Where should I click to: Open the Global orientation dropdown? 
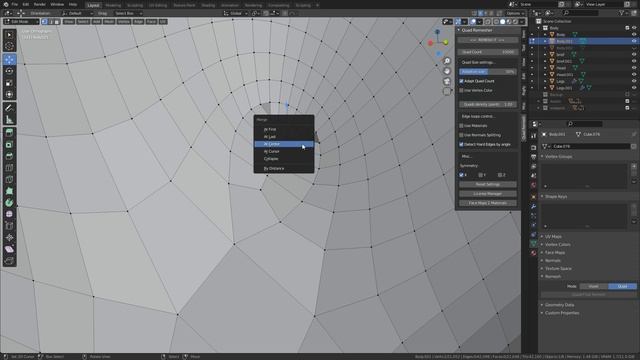coord(236,13)
